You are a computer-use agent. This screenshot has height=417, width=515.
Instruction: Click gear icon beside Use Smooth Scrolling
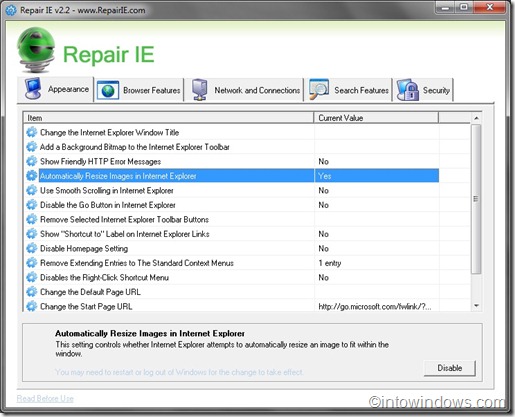(x=32, y=190)
